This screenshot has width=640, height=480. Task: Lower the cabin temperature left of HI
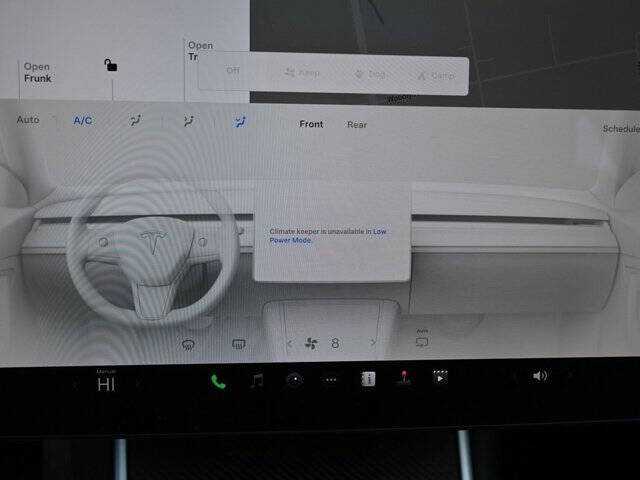74,384
